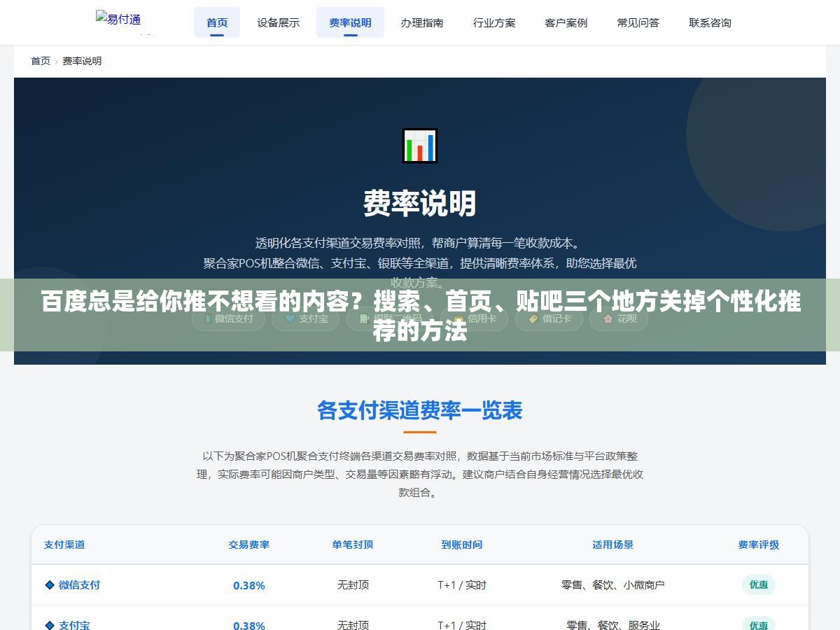Click the 首页 breadcrumb link
This screenshot has width=840, height=630.
(x=41, y=61)
